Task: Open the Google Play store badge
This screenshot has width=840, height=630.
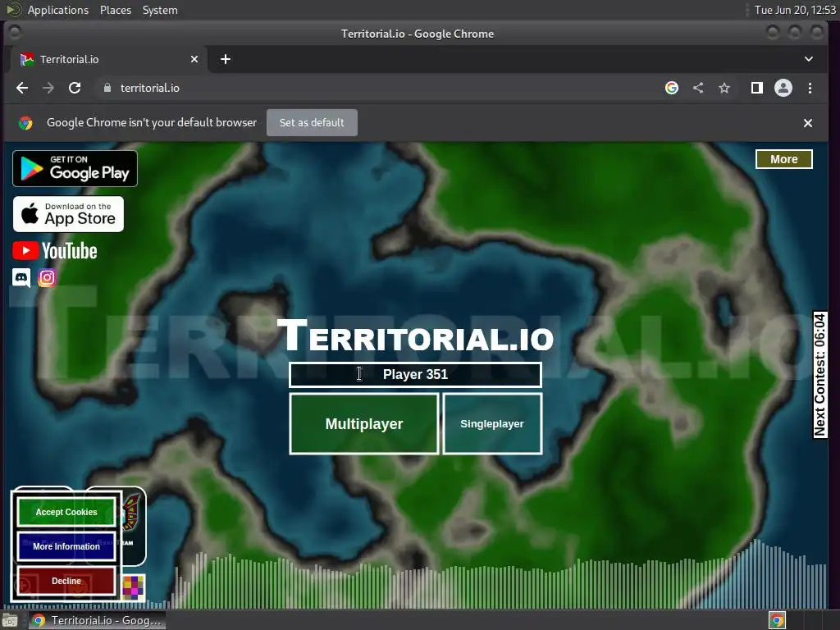Action: click(75, 169)
